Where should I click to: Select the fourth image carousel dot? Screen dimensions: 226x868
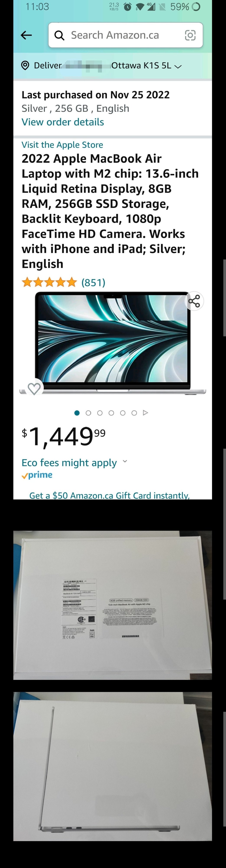111,413
